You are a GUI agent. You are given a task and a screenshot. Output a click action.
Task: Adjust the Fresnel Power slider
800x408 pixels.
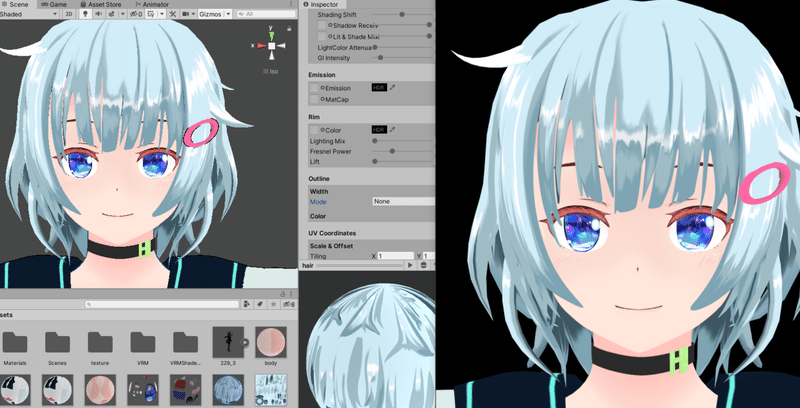(x=402, y=151)
